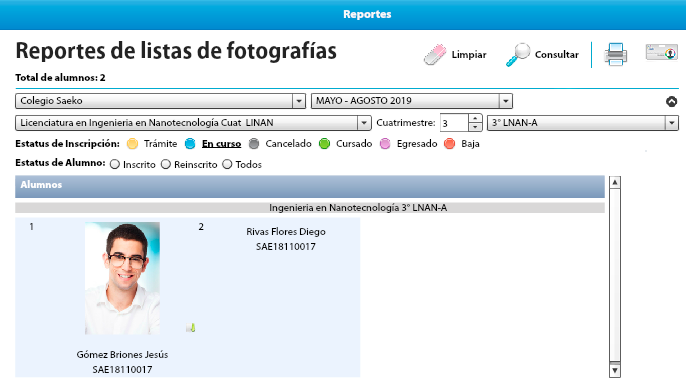
Task: Select the pink Egresado status
Action: (x=385, y=144)
